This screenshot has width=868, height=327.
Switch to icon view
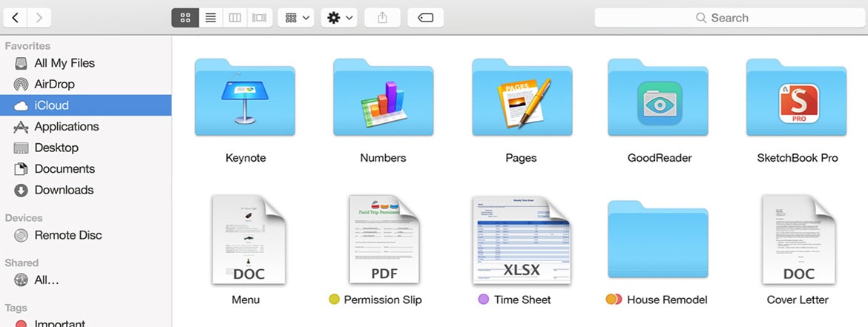[185, 18]
